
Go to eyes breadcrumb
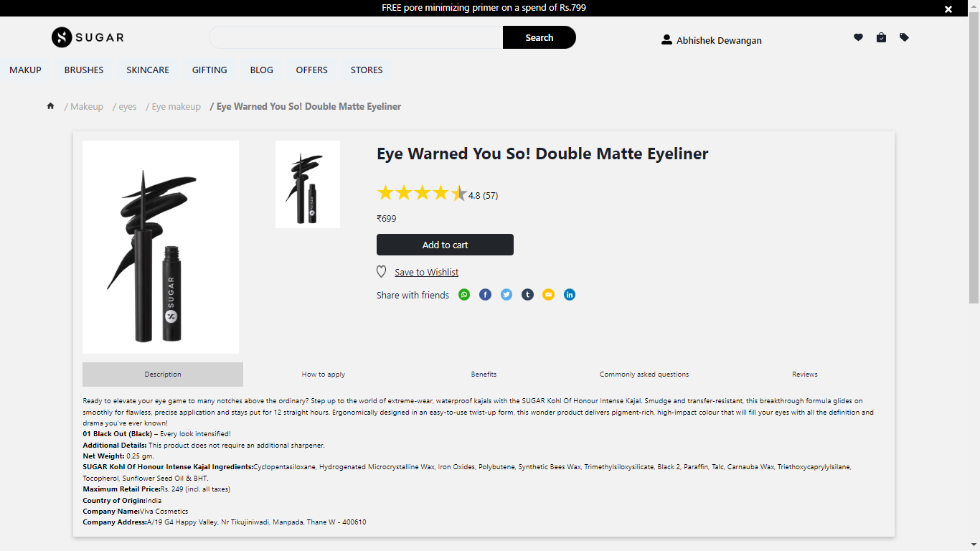click(128, 106)
